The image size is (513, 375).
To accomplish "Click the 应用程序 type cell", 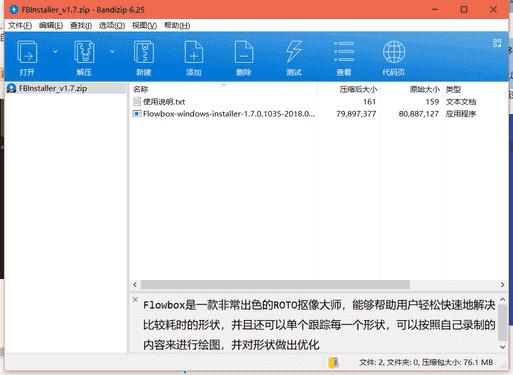I will [x=461, y=114].
